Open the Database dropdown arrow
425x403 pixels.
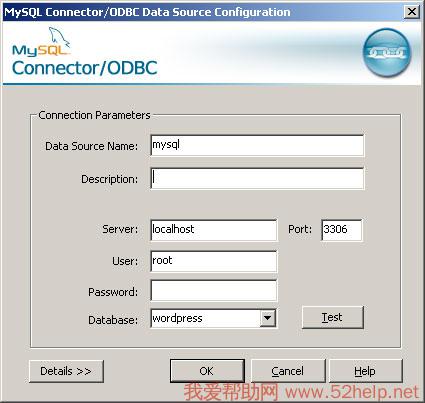point(267,318)
